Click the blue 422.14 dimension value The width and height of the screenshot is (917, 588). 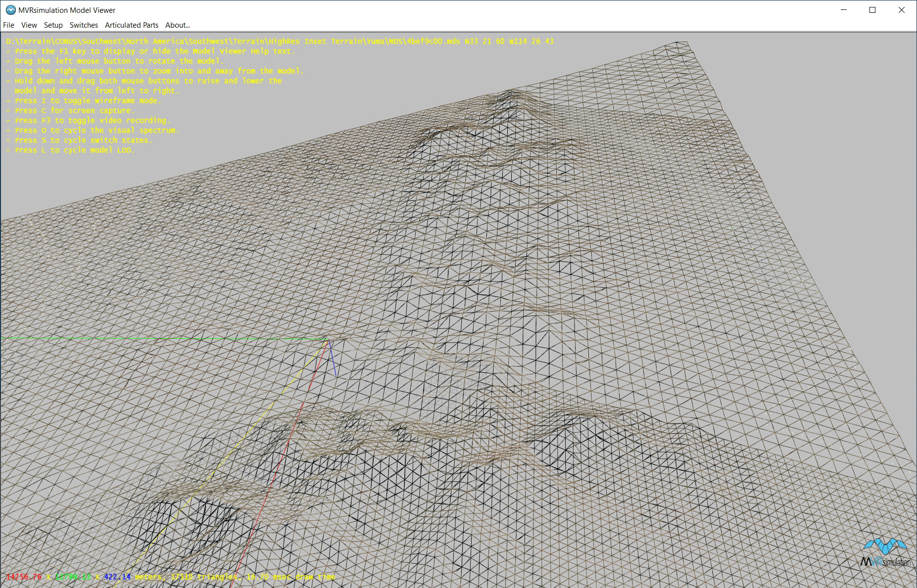[x=117, y=577]
